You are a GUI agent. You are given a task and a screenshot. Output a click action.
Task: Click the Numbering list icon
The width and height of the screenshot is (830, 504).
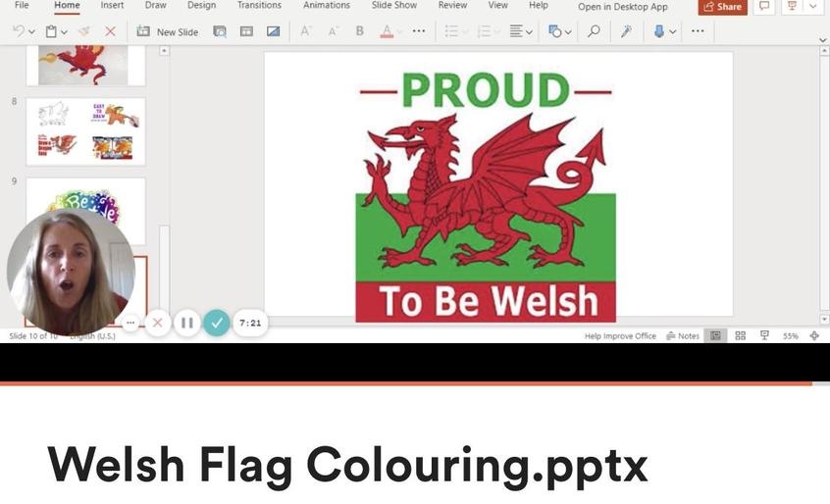[484, 31]
